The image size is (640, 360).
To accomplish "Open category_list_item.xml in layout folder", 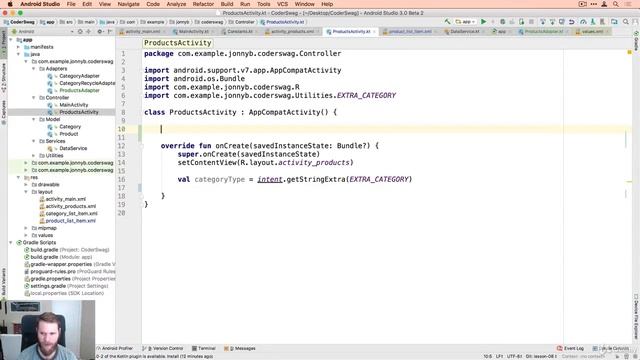I will (x=71, y=213).
